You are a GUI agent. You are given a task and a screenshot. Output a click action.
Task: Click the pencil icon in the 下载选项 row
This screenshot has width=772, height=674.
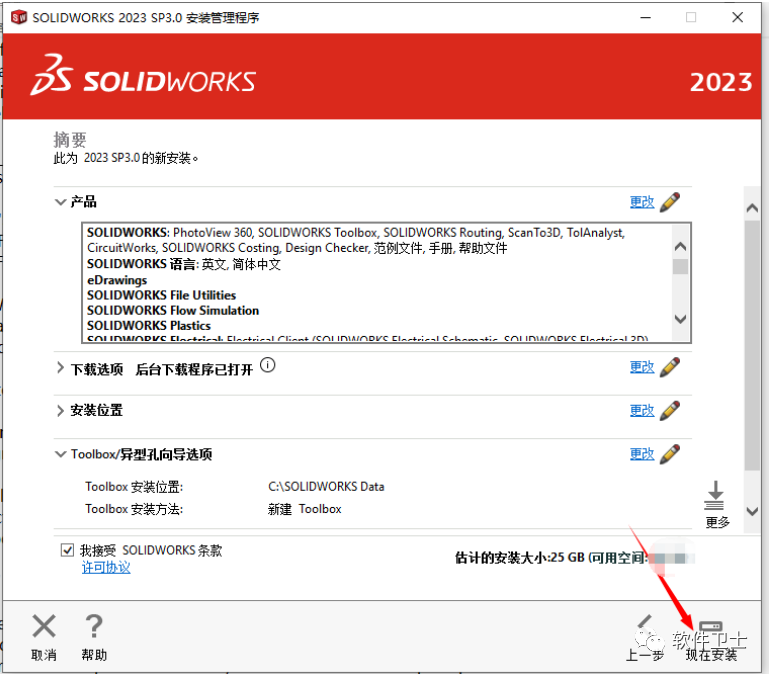click(x=670, y=367)
